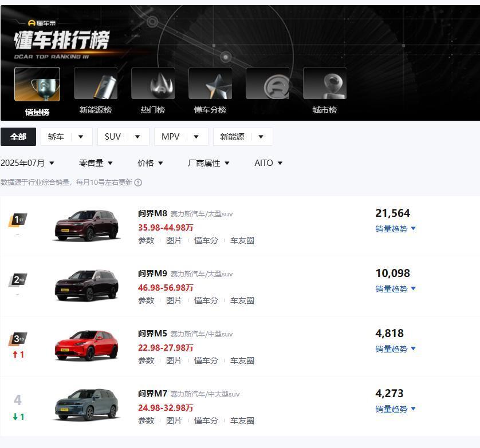The image size is (480, 448).
Task: Open the 问界M8 title link
Action: (x=152, y=213)
